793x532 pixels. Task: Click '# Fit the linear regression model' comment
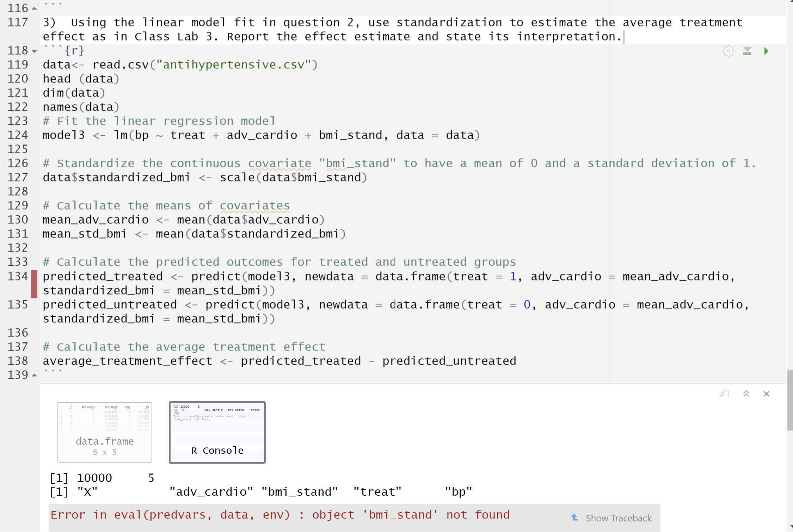159,121
